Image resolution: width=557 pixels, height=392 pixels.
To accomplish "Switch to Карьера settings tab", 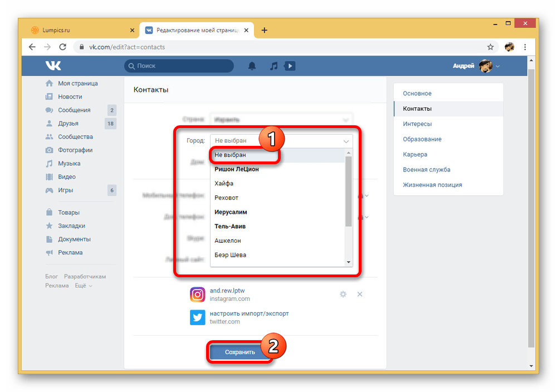I will (x=448, y=154).
